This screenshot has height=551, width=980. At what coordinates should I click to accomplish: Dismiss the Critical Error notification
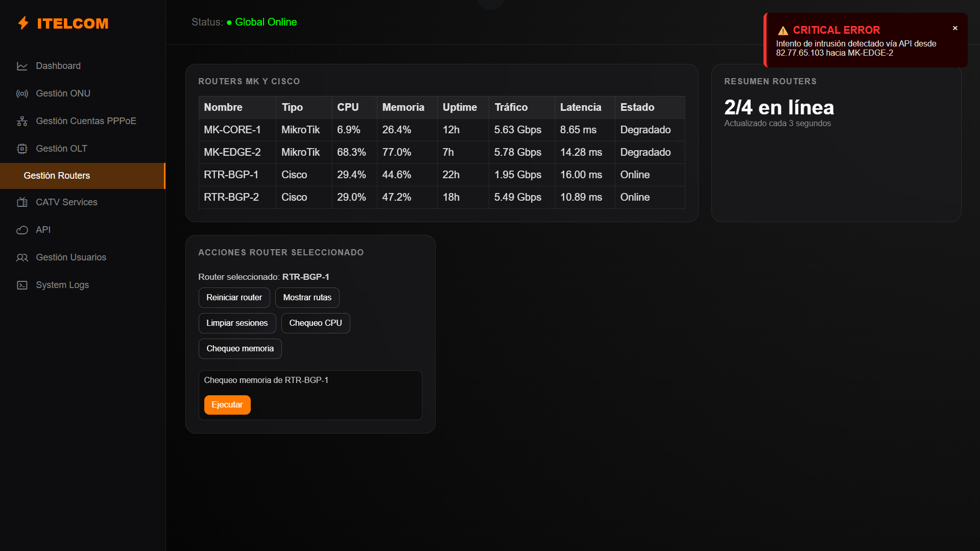tap(955, 29)
